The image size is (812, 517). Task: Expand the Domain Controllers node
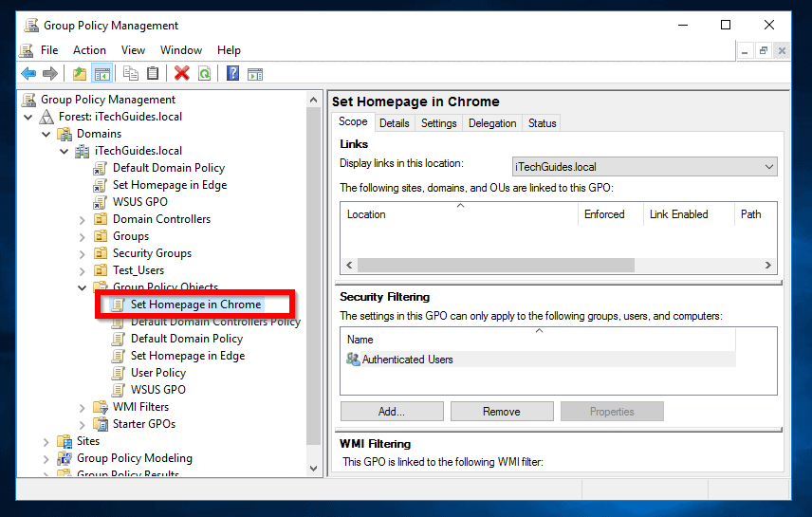point(82,220)
